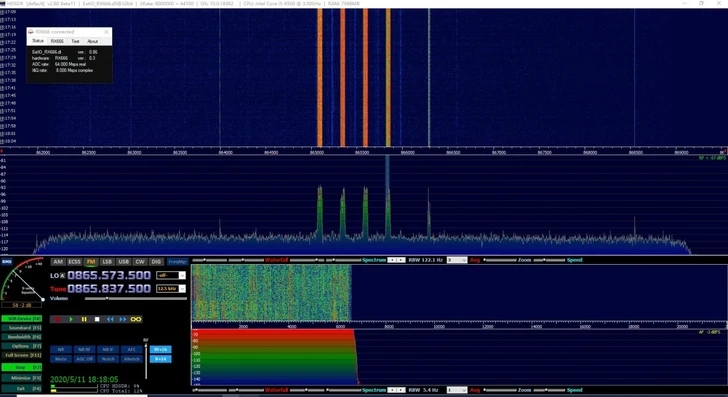
Task: Select CW demodulation mode
Action: pos(140,262)
